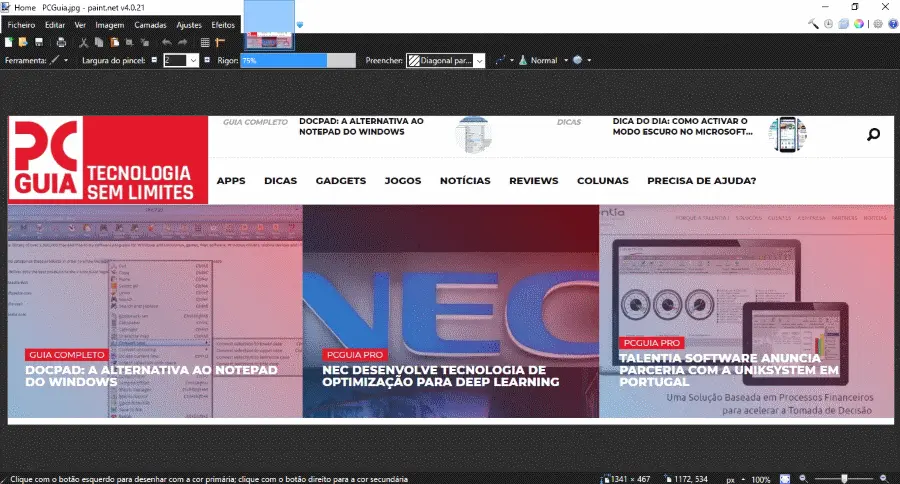Click the GUIA COMPLETO red tag label
900x484 pixels.
[67, 355]
